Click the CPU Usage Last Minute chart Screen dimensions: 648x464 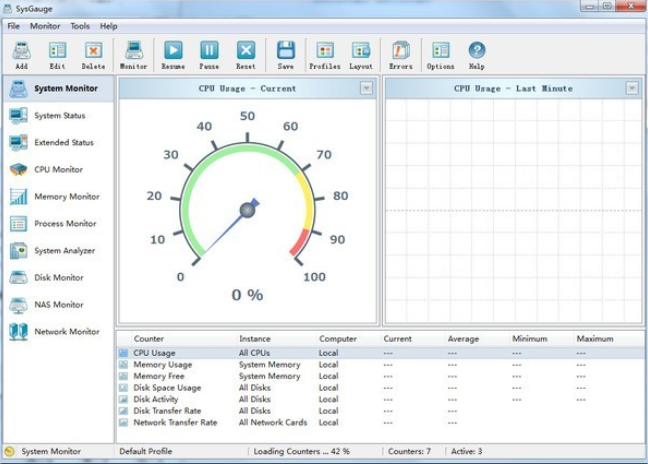[x=513, y=211]
